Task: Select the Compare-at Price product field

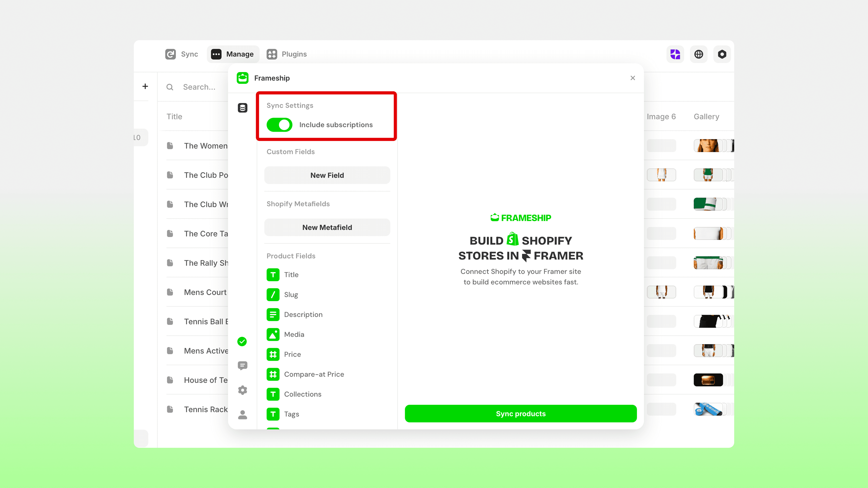Action: 314,374
